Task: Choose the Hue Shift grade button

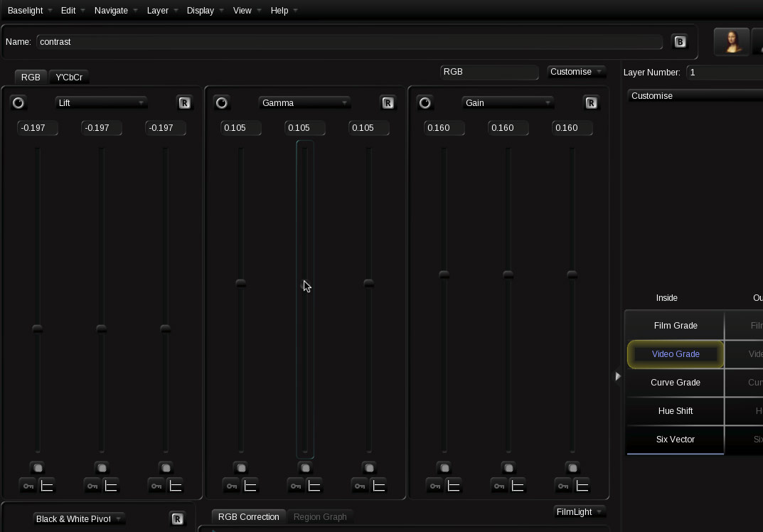Action: [x=675, y=411]
